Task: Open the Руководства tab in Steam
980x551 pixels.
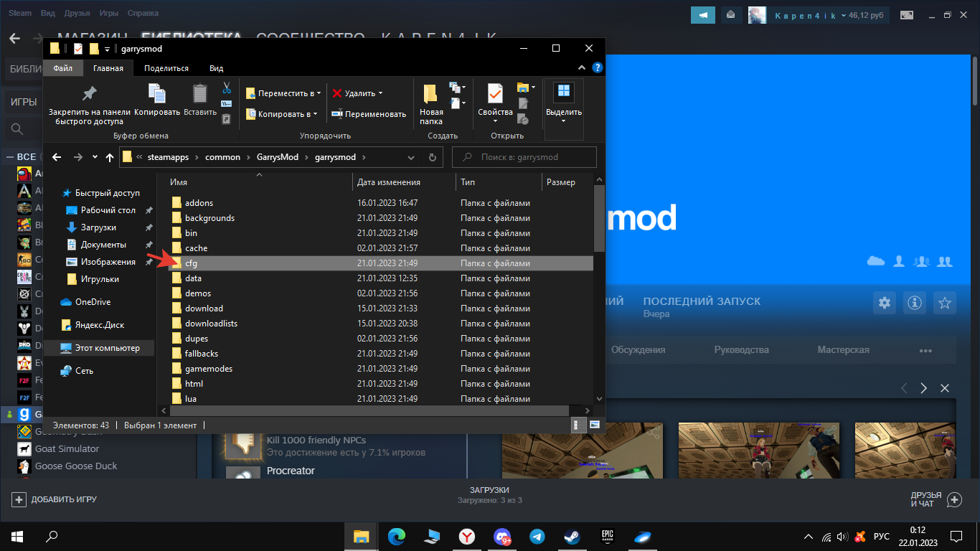Action: point(741,350)
